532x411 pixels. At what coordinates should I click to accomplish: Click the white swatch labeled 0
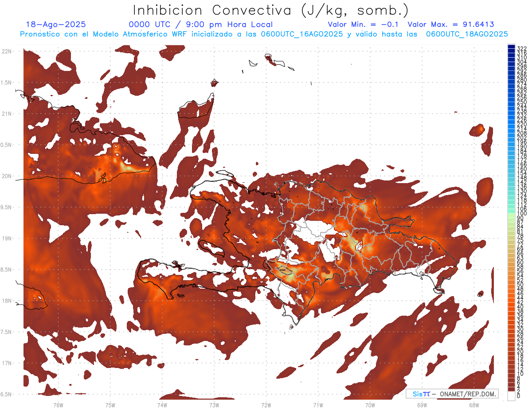[511, 396]
